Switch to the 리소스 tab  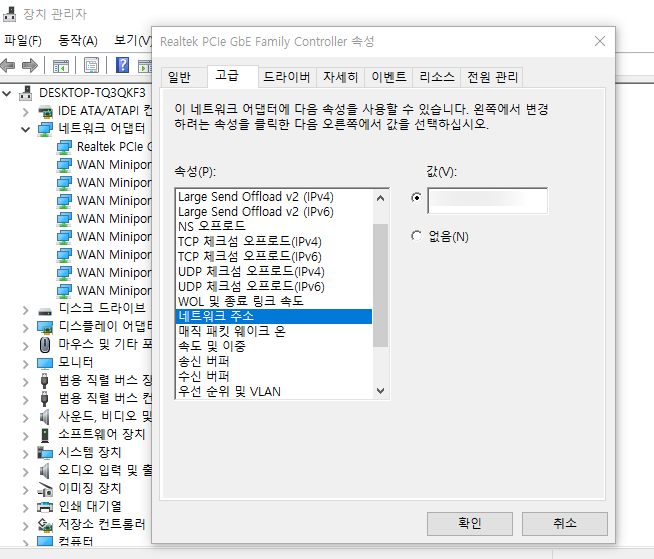click(x=437, y=77)
